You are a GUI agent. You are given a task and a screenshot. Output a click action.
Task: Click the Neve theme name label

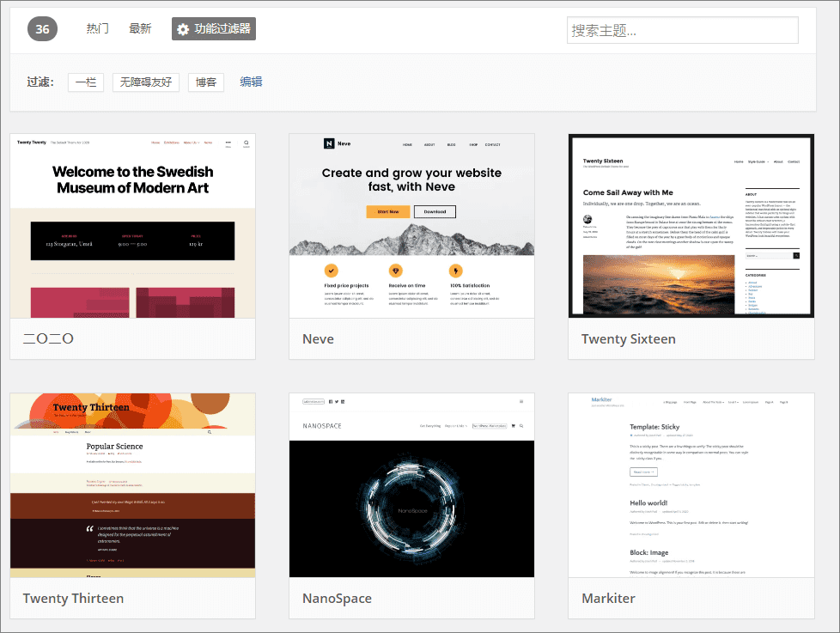click(x=318, y=339)
